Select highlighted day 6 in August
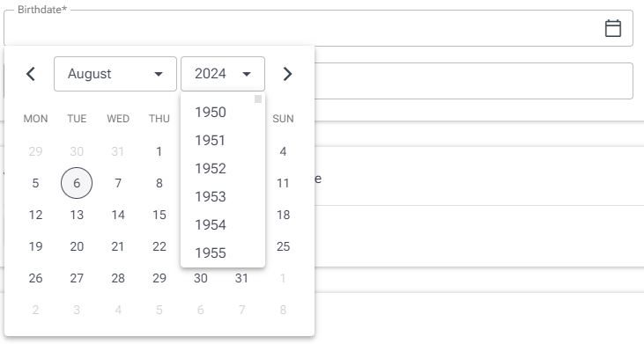The image size is (644, 344). [77, 183]
